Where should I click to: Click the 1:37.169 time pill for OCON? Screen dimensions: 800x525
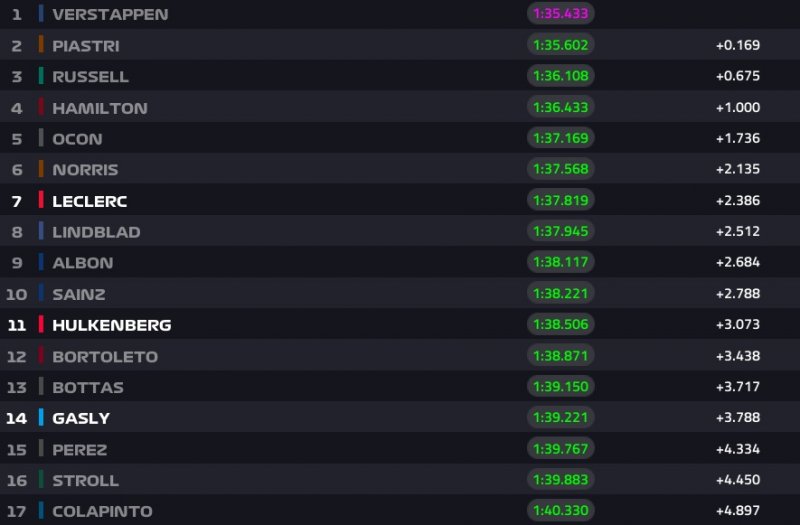[560, 138]
